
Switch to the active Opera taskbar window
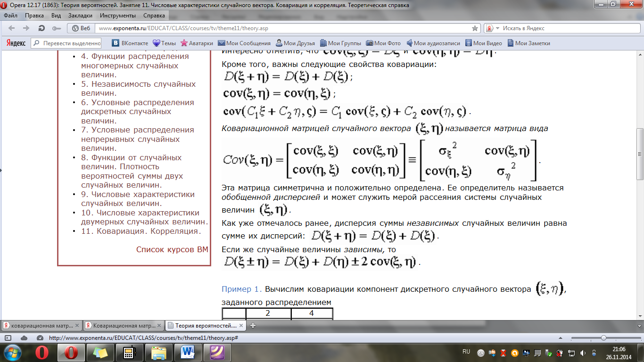click(71, 353)
